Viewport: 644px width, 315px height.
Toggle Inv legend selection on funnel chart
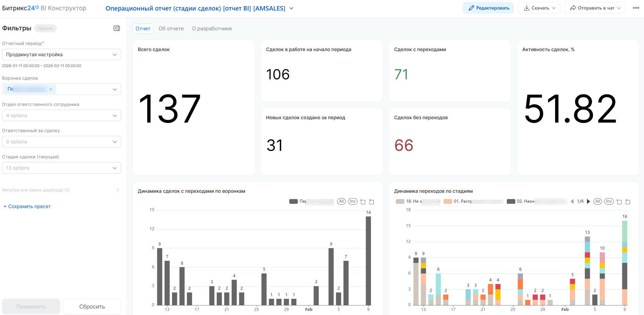click(x=353, y=201)
